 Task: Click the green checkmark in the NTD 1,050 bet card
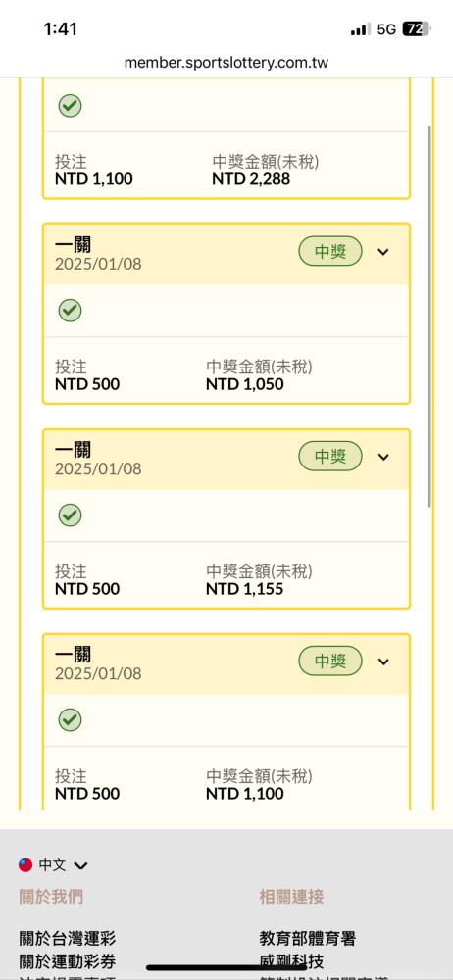(x=70, y=310)
